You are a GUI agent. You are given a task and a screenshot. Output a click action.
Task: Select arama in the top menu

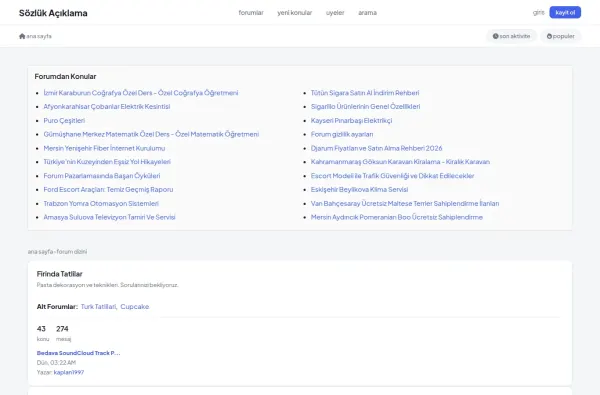[x=367, y=13]
